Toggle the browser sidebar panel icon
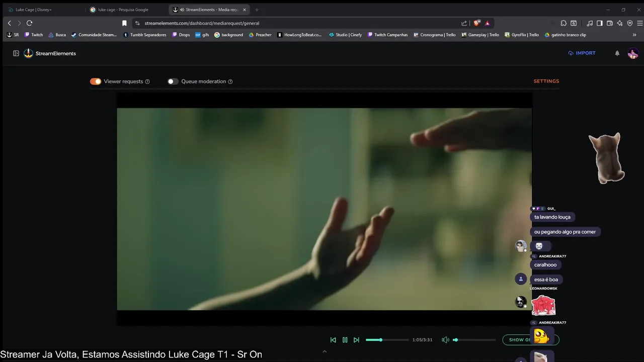This screenshot has width=644, height=362. tap(600, 23)
